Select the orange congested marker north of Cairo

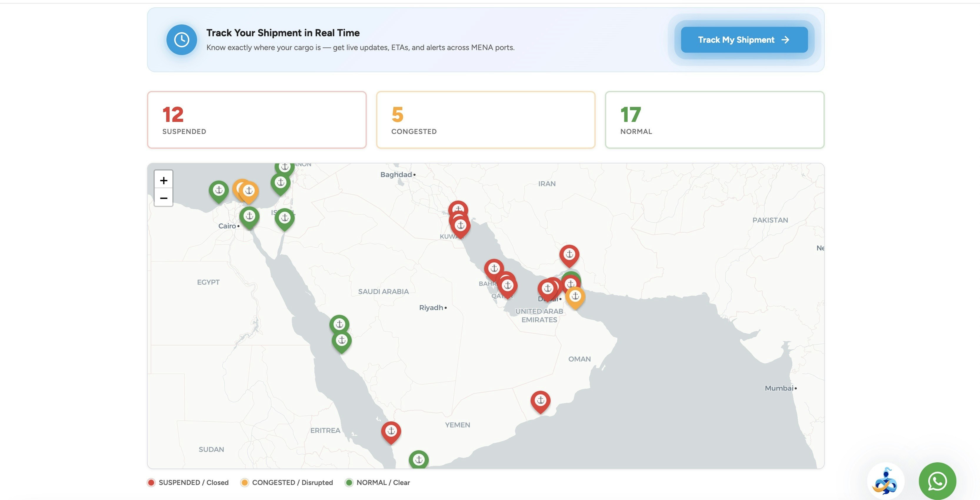[249, 191]
